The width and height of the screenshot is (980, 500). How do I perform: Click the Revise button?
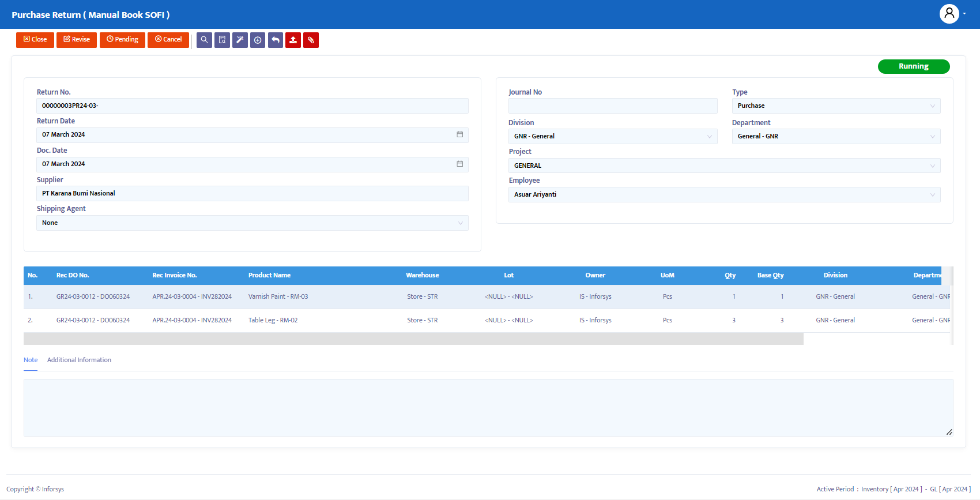coord(77,40)
